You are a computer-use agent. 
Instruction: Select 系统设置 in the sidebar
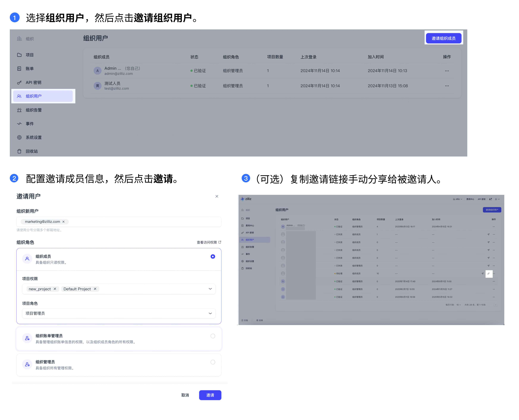[33, 137]
